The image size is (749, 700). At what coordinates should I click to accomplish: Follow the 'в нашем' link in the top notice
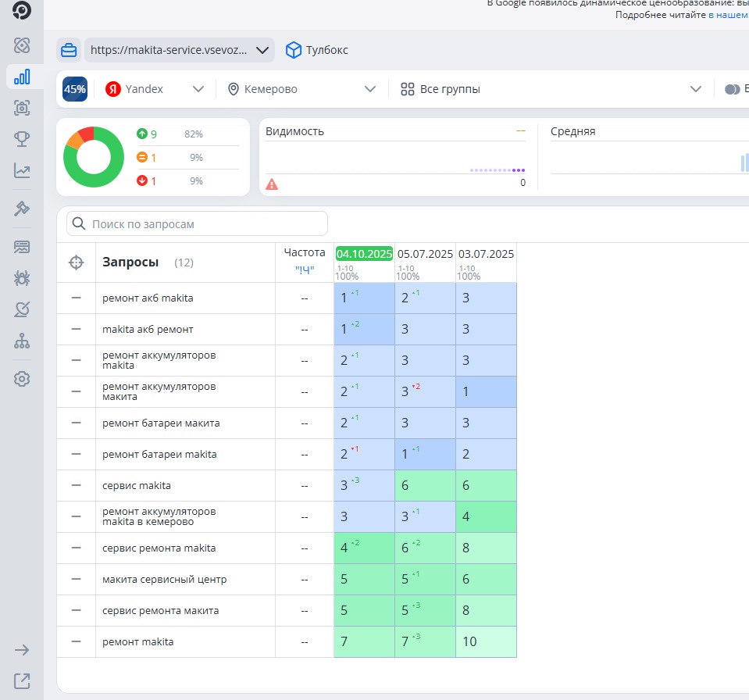pyautogui.click(x=728, y=15)
